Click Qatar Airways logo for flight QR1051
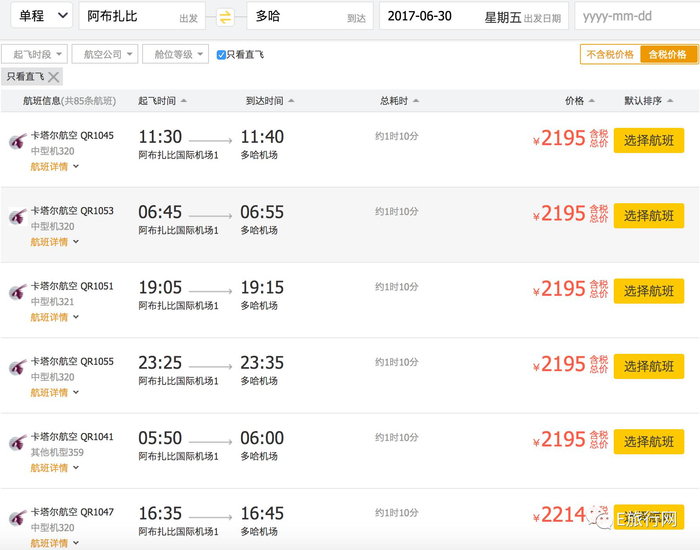 point(17,292)
